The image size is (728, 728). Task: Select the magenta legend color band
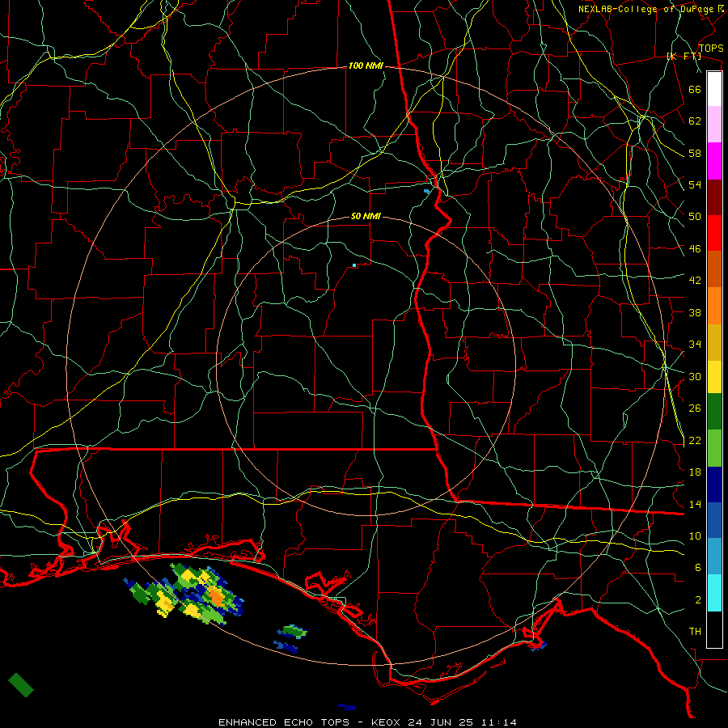point(714,161)
